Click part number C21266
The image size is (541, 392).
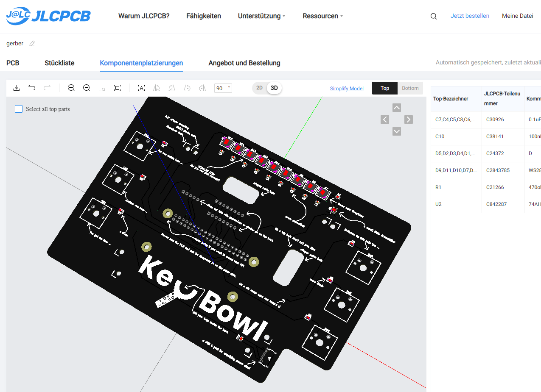tap(495, 187)
